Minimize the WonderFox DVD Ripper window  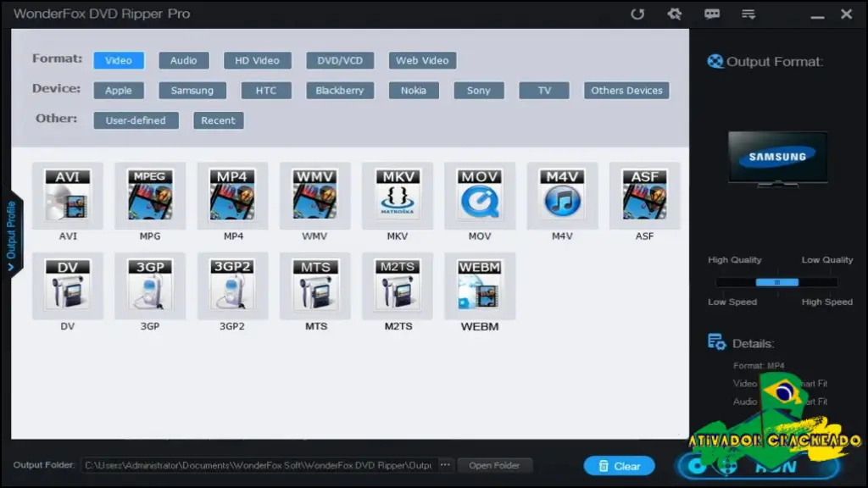[818, 15]
